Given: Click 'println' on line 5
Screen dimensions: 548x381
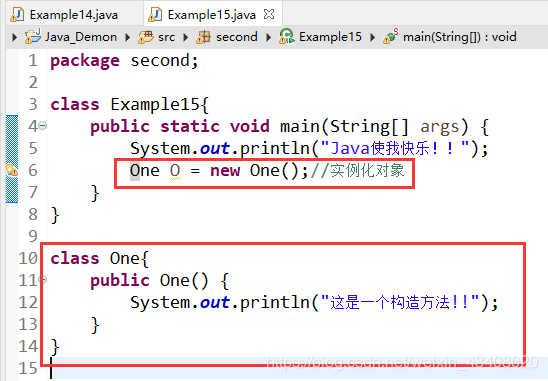Looking at the screenshot, I should (275, 148).
